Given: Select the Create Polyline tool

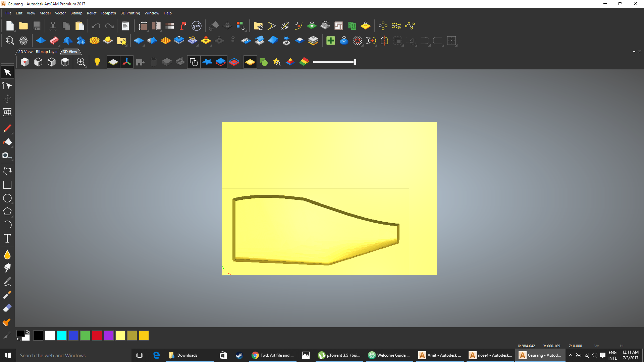Looking at the screenshot, I should (7, 171).
